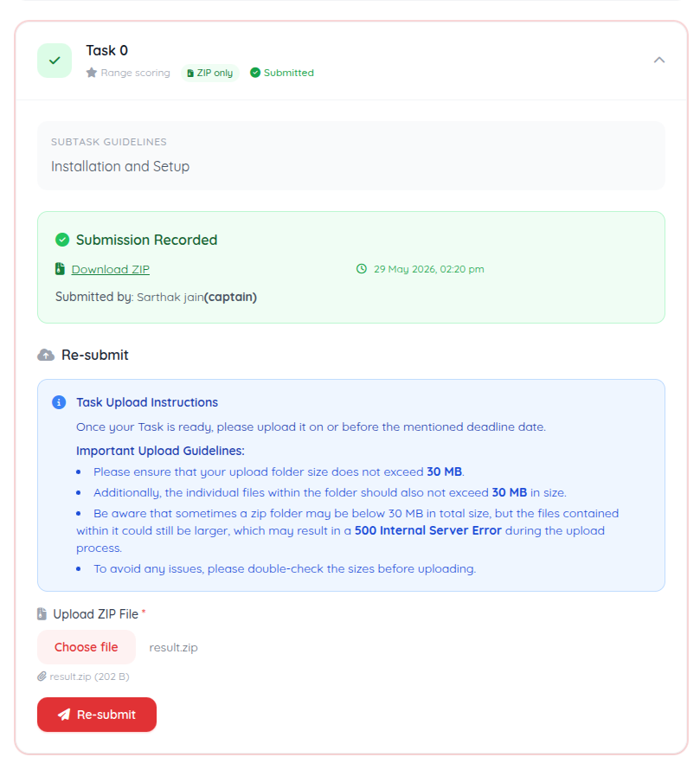This screenshot has height=776, width=700.
Task: Click the clock icon near submission date
Action: click(362, 269)
